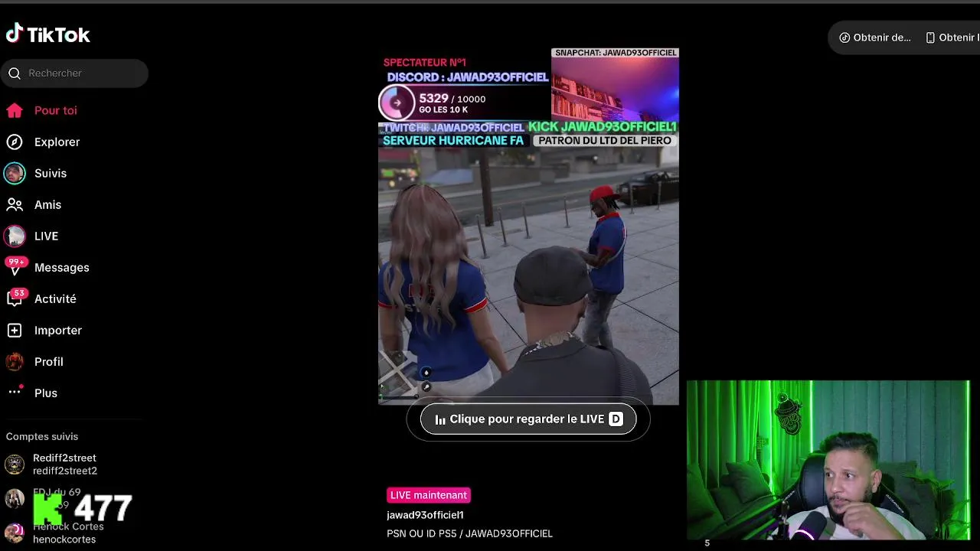This screenshot has height=551, width=980.
Task: Click the Messages icon with 99+ badge
Action: [x=15, y=266]
